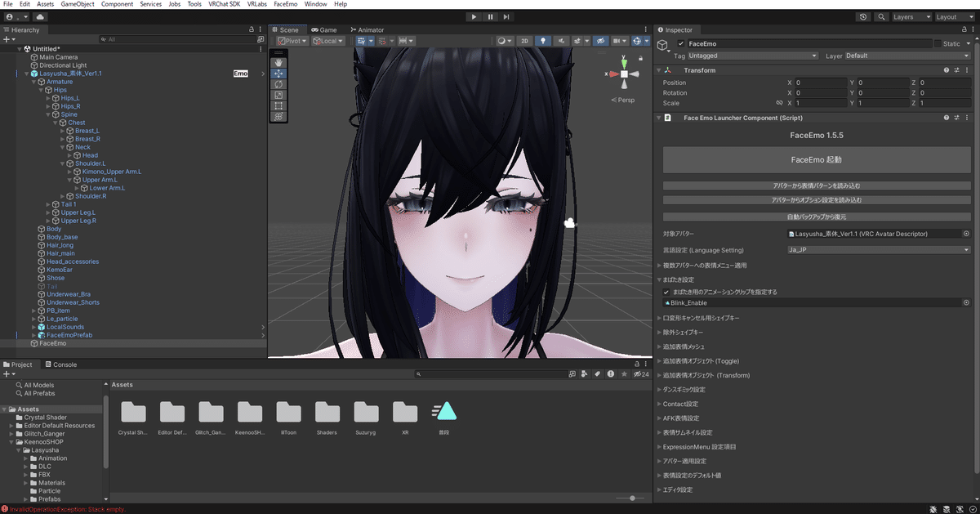Click アバターから表情パターンを読み込む button
This screenshot has width=980, height=514.
pyautogui.click(x=817, y=185)
